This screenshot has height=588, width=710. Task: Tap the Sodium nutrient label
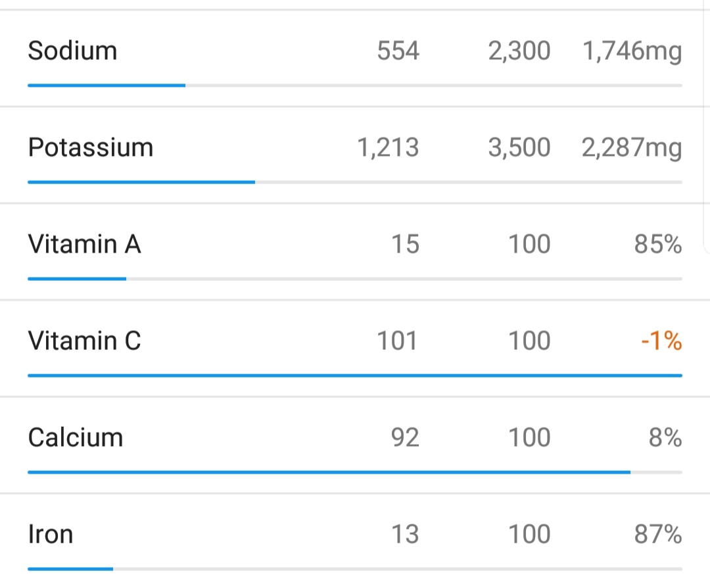[x=72, y=51]
